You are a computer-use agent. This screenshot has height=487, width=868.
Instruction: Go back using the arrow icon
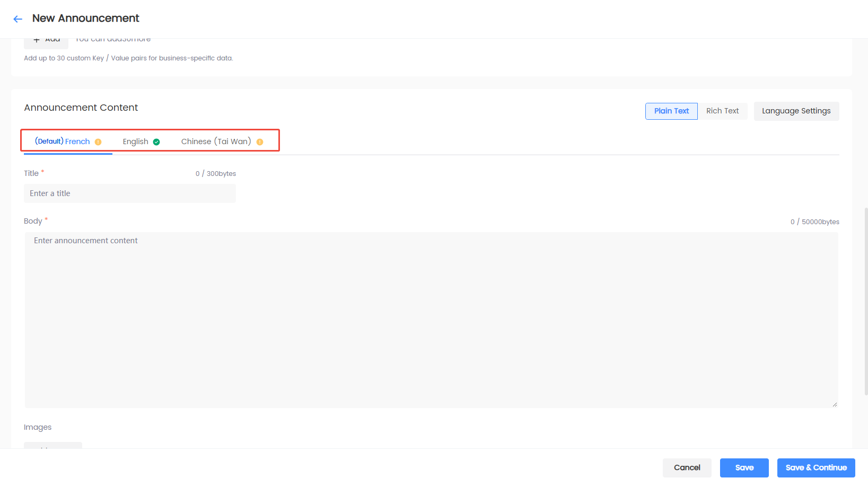click(18, 19)
